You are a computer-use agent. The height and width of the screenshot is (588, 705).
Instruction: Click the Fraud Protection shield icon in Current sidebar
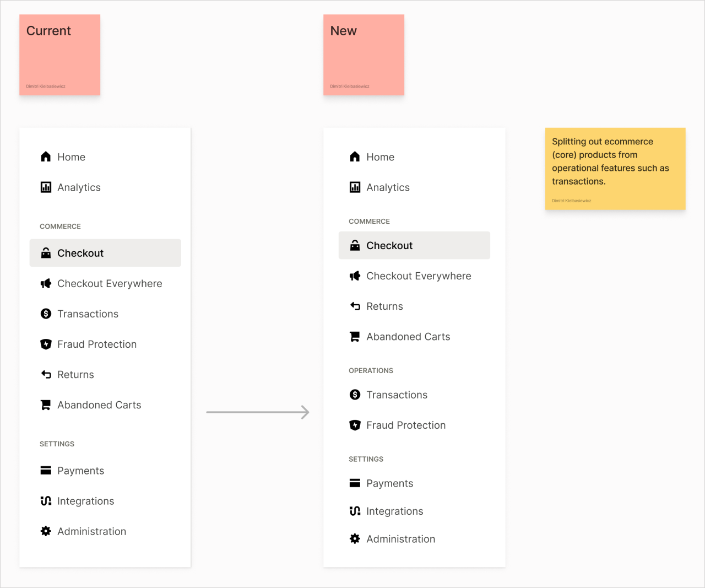coord(46,344)
